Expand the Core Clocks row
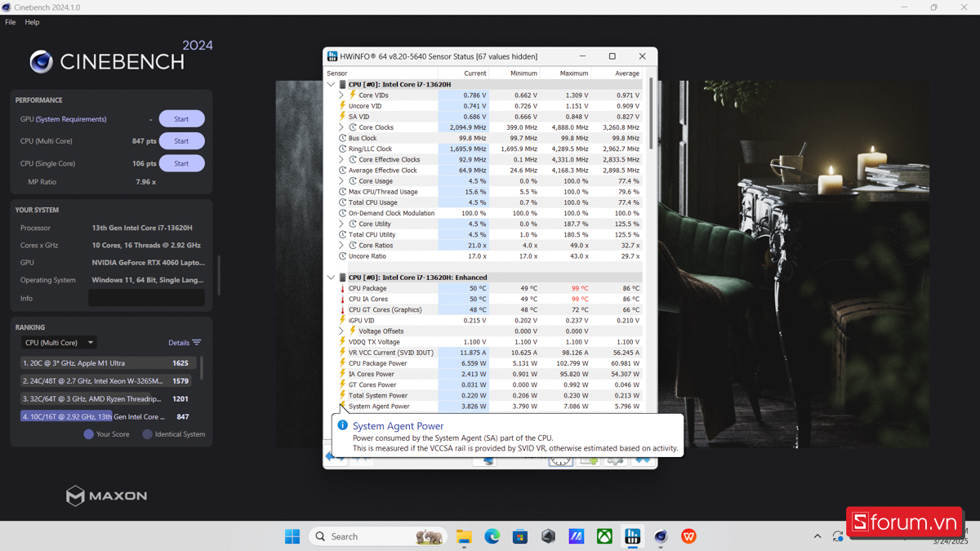Image resolution: width=980 pixels, height=551 pixels. click(x=341, y=127)
